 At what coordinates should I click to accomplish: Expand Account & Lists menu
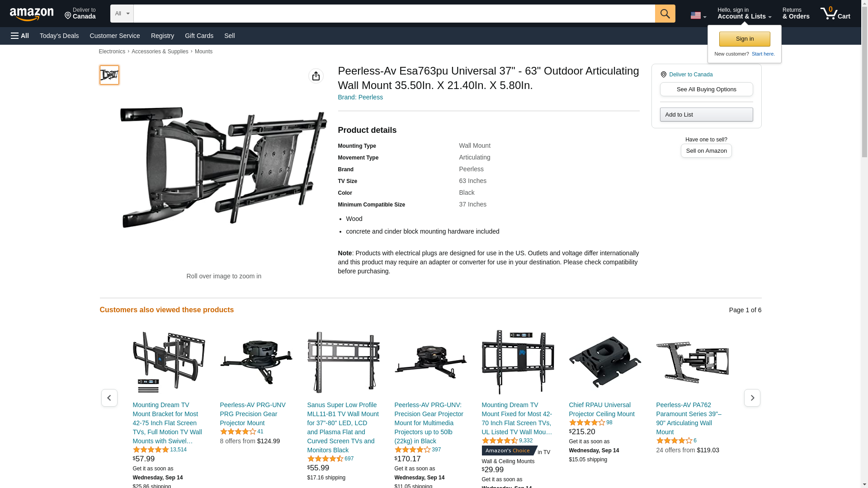[744, 14]
